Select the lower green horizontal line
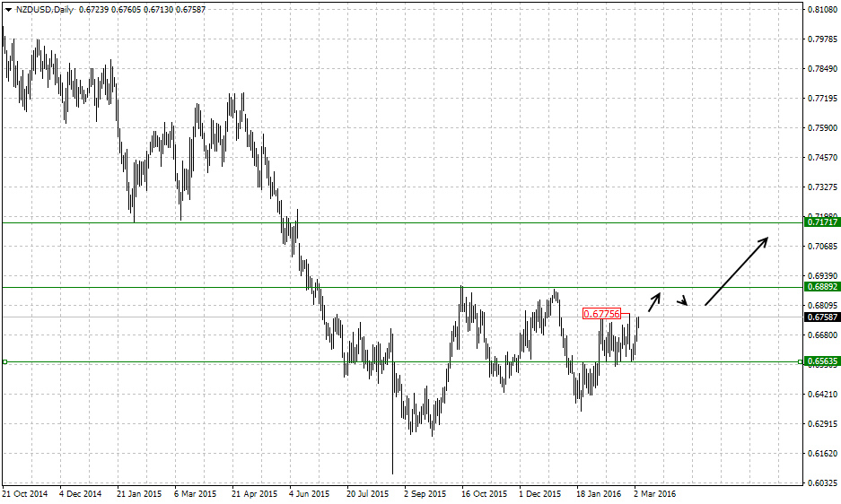Screen dimensions: 841x504 click(x=404, y=287)
